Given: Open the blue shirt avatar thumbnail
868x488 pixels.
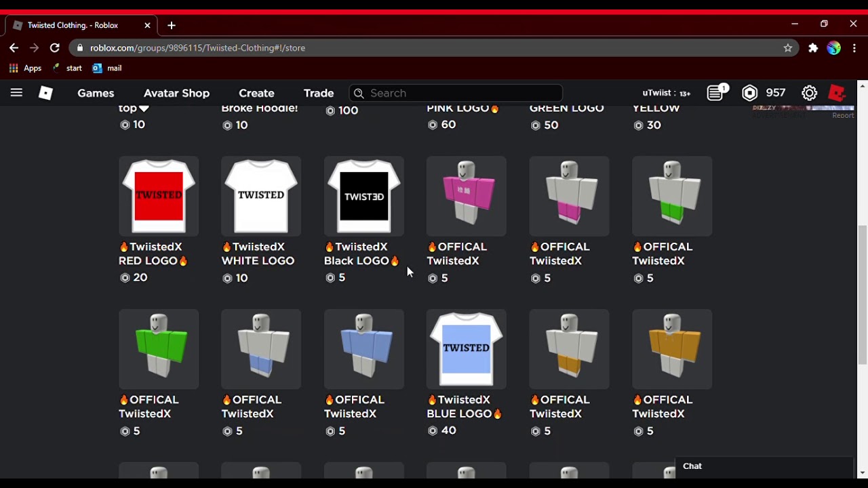Looking at the screenshot, I should click(364, 350).
